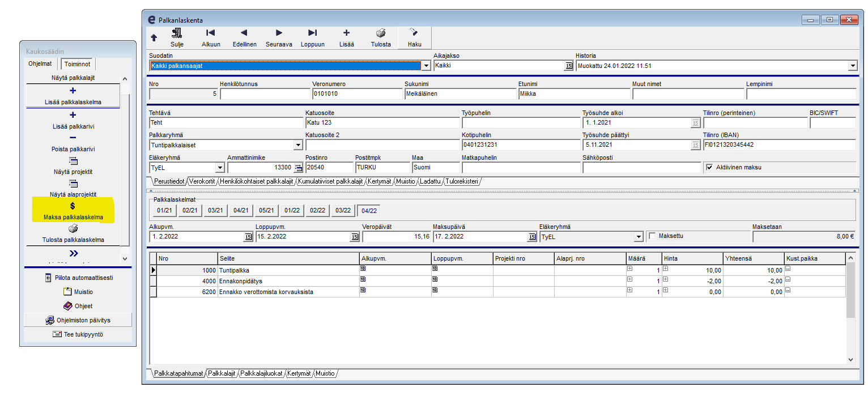Click lookup icon beside Ammattinimike 13300
The width and height of the screenshot is (868, 400).
coord(299,168)
